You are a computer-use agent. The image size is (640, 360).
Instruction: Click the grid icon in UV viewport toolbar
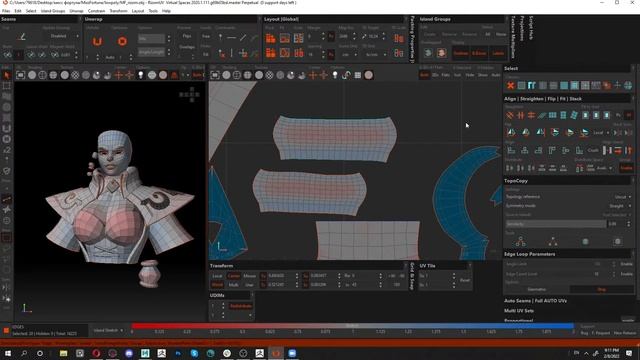click(358, 75)
